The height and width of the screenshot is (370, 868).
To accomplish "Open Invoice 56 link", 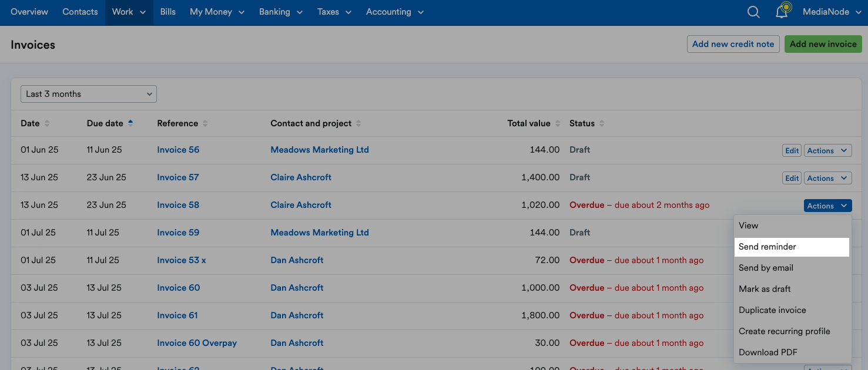I will point(178,150).
